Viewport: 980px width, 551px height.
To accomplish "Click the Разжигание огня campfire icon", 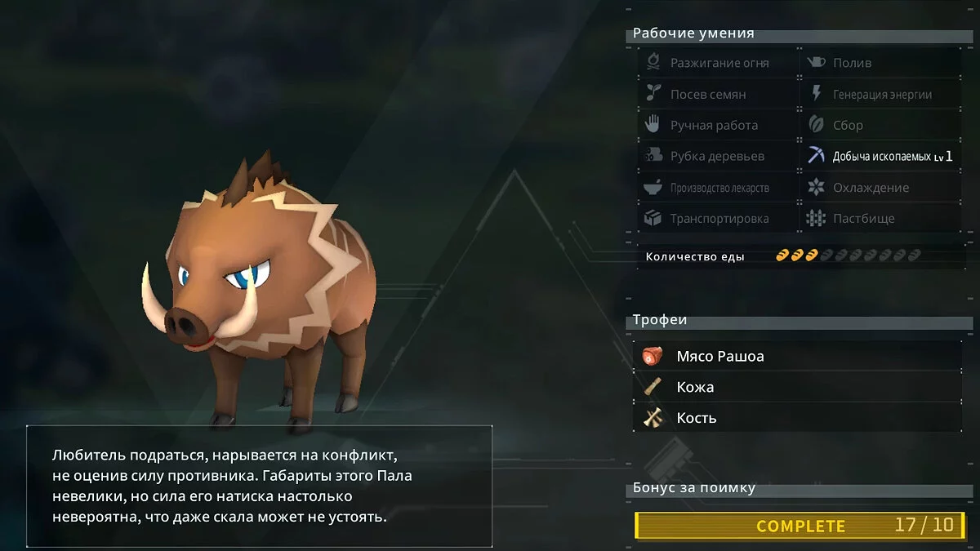I will click(653, 62).
